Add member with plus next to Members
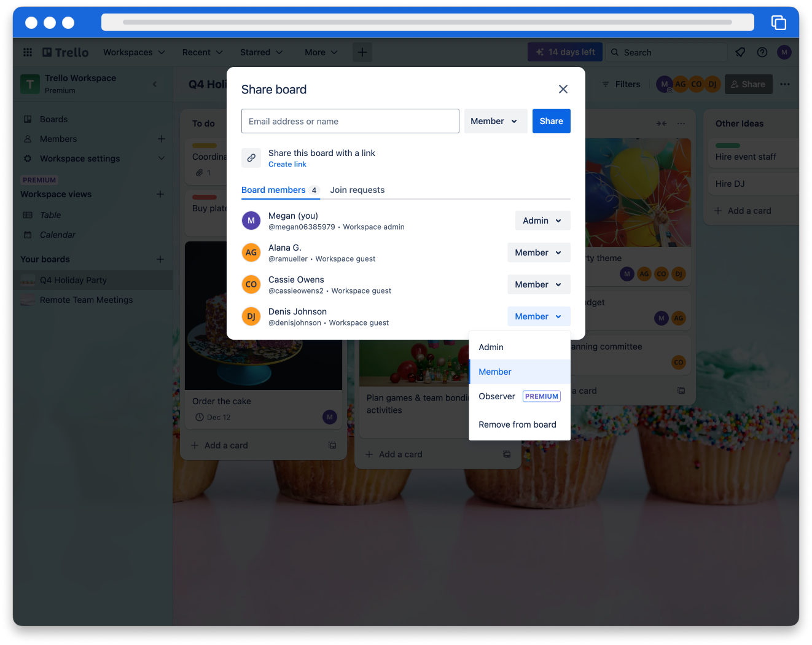The width and height of the screenshot is (812, 645). pos(162,139)
